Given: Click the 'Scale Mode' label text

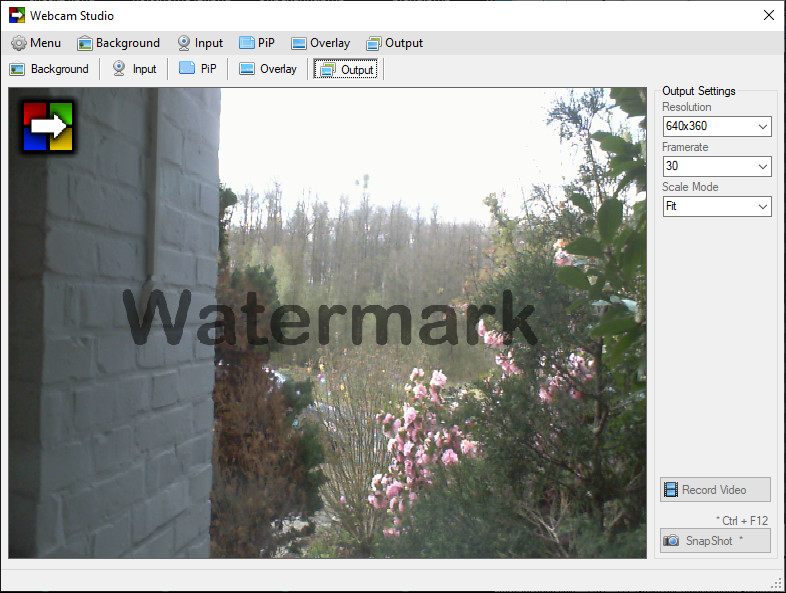Looking at the screenshot, I should pos(690,187).
